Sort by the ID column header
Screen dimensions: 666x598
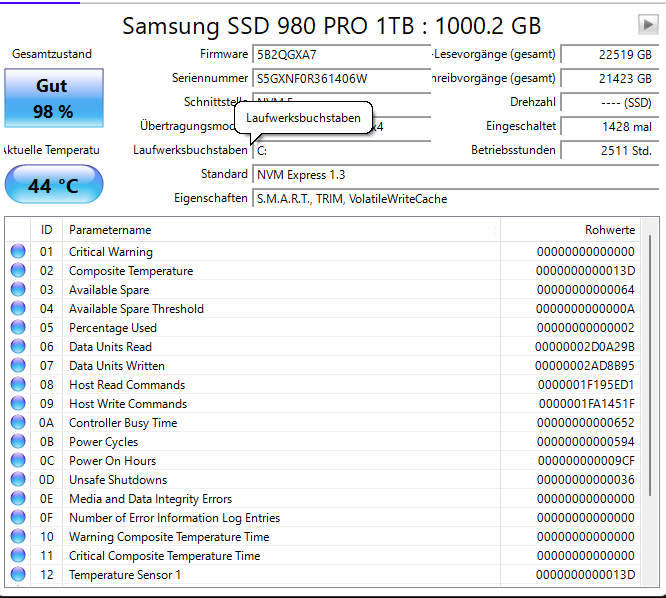click(x=46, y=230)
